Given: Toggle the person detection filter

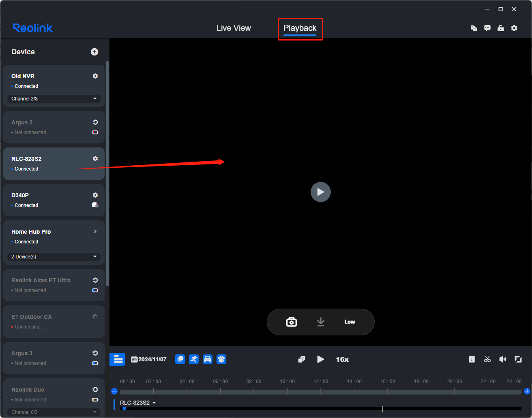Looking at the screenshot, I should click(194, 359).
